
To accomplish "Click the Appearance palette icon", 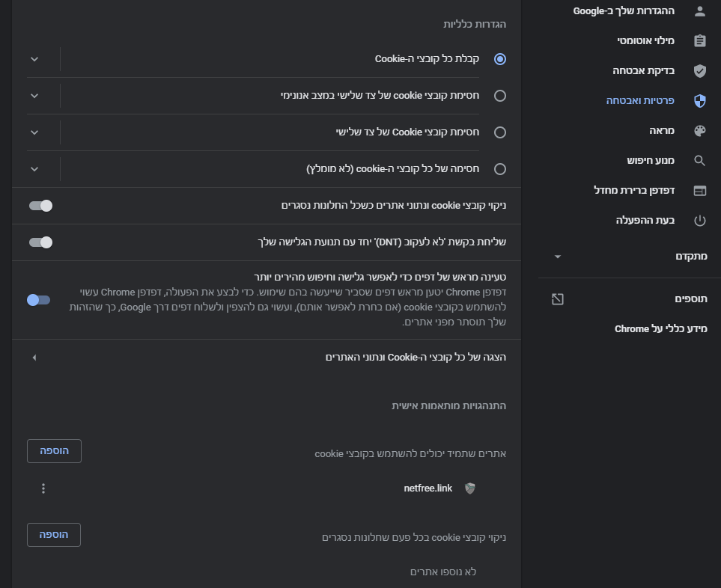I will click(700, 131).
